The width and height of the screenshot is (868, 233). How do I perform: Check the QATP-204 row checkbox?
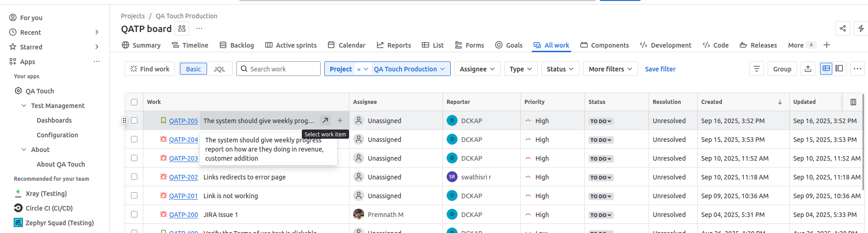coord(134,139)
